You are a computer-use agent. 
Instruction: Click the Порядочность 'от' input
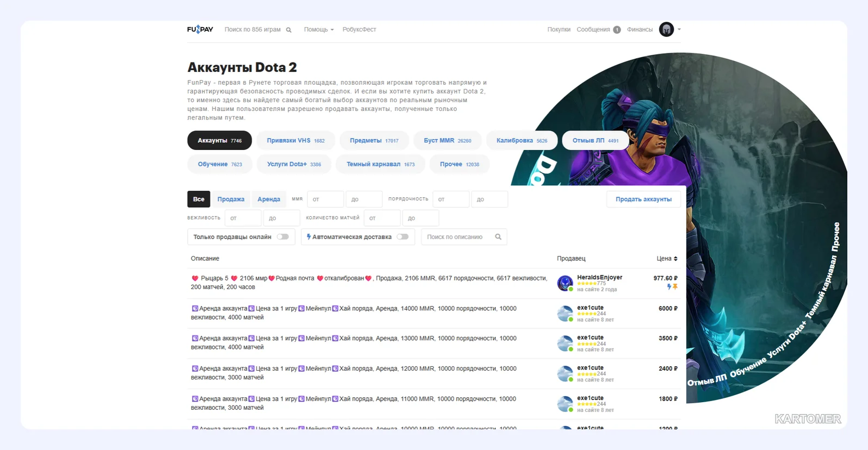451,199
